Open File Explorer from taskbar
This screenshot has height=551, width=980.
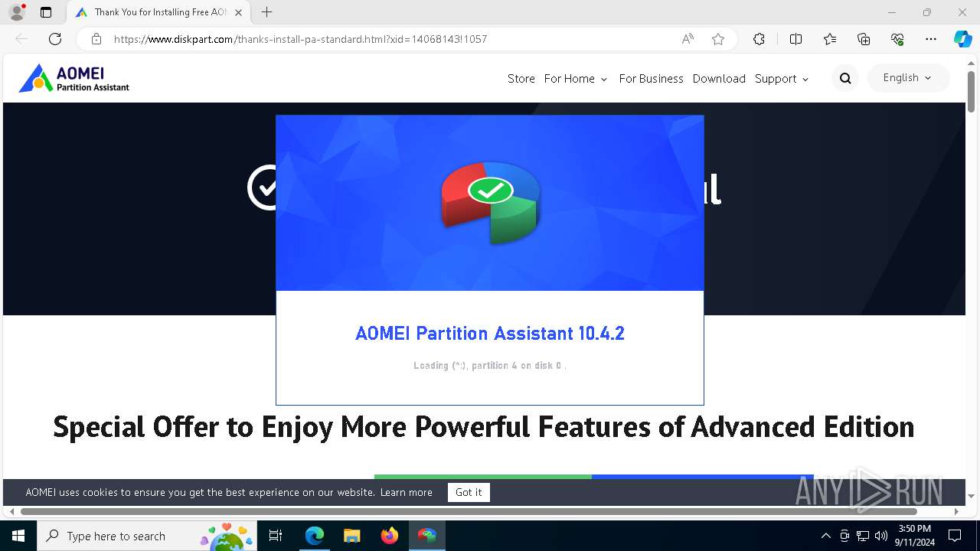point(351,536)
